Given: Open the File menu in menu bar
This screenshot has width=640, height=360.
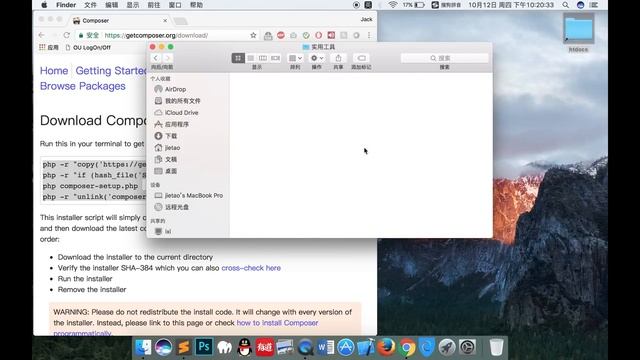Looking at the screenshot, I should [90, 5].
